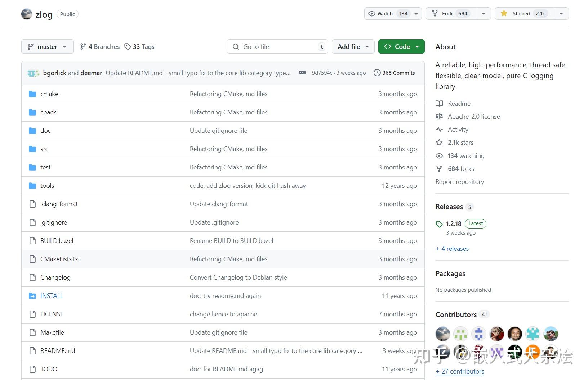Viewport: 588px width, 380px height.
Task: Open the commit history clock icon
Action: (x=377, y=73)
